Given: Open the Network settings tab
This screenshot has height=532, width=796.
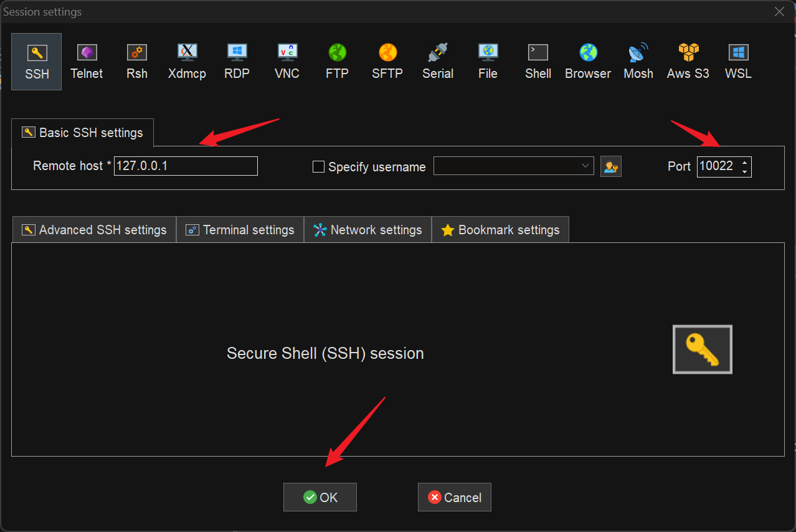Looking at the screenshot, I should click(x=367, y=230).
